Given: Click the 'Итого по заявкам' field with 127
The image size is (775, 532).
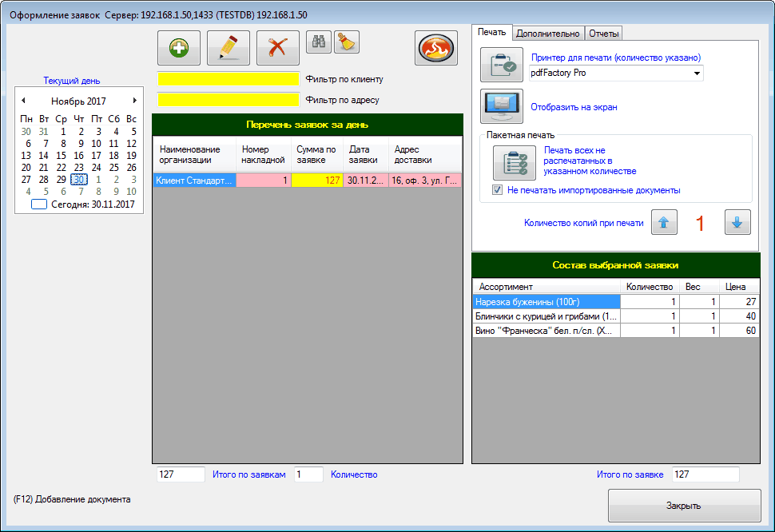Looking at the screenshot, I should point(181,474).
